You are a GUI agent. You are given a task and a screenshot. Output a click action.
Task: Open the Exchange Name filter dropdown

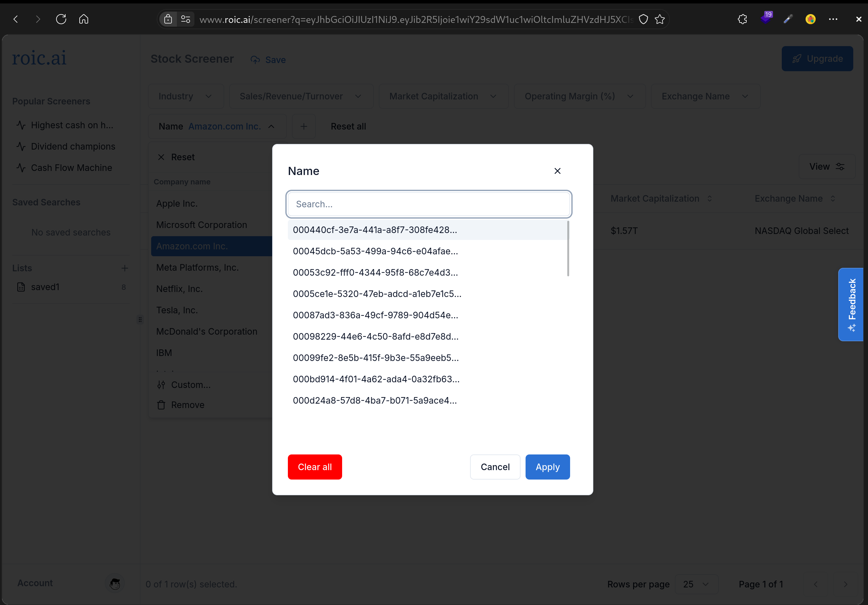[x=705, y=96]
